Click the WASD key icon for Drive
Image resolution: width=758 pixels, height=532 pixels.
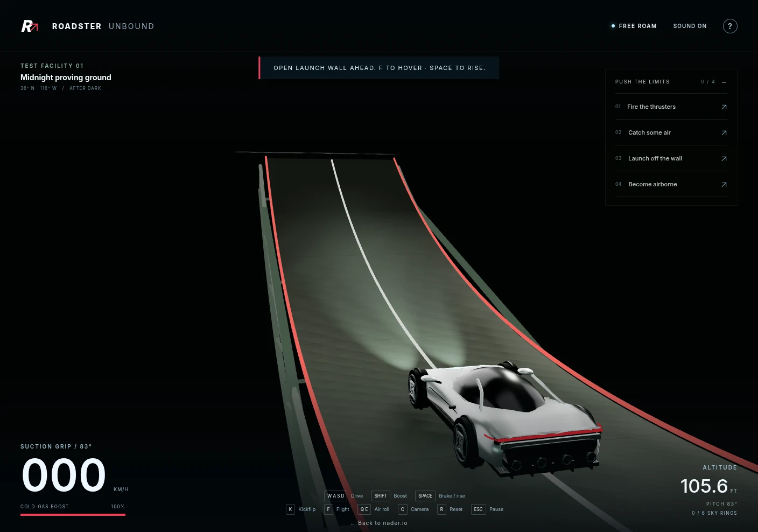tap(336, 496)
